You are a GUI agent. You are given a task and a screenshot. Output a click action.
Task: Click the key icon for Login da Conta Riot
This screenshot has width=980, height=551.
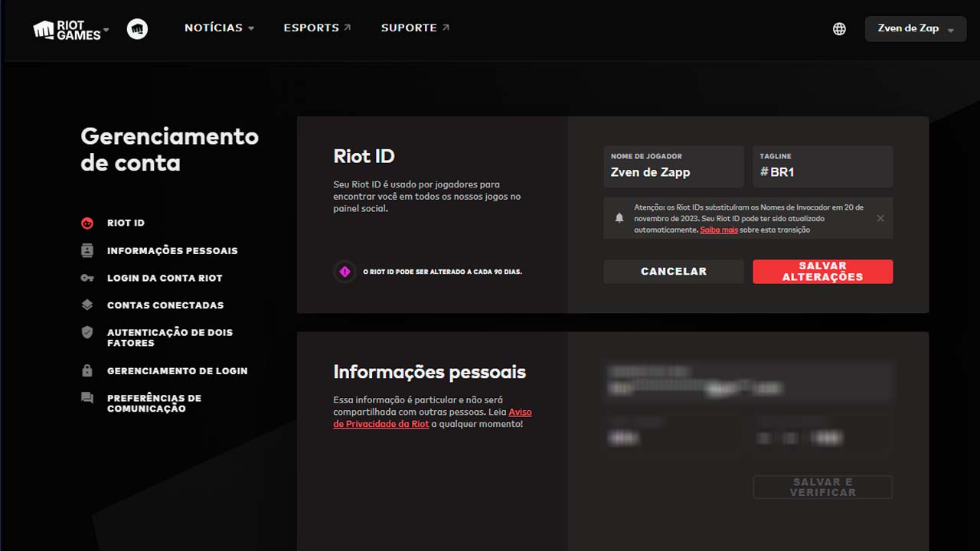[x=87, y=278]
